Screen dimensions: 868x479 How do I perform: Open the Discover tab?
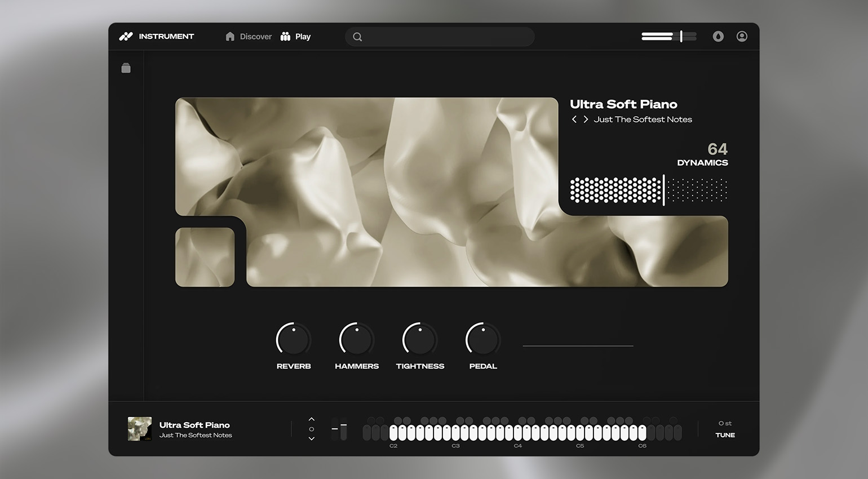[x=249, y=37]
